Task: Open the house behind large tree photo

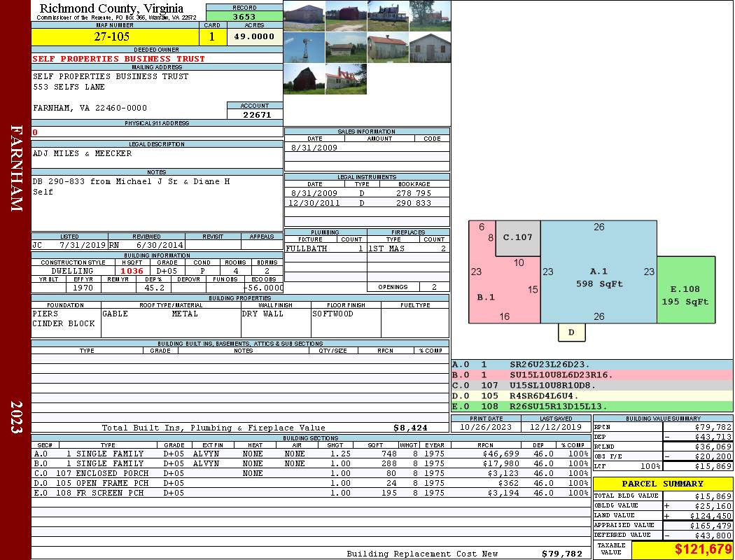Action: point(430,16)
